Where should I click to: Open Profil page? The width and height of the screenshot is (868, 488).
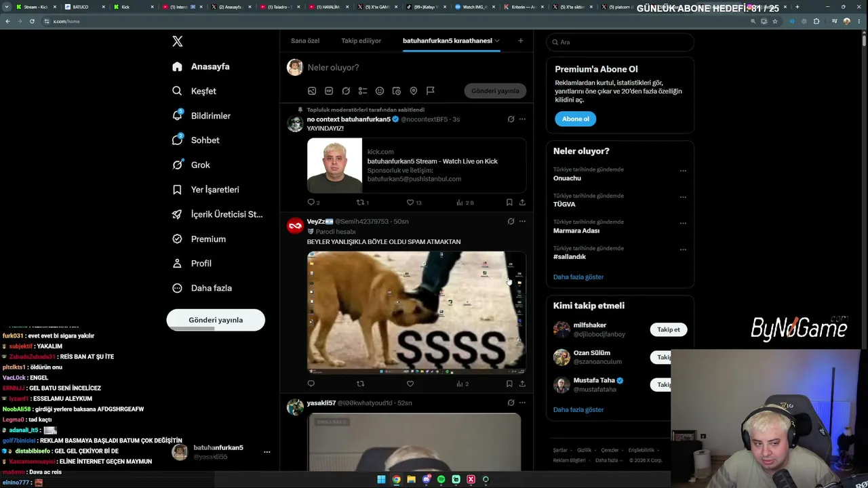(x=191, y=263)
